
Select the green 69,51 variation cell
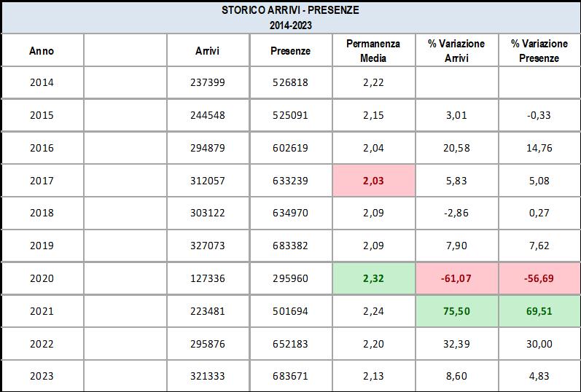coord(539,311)
